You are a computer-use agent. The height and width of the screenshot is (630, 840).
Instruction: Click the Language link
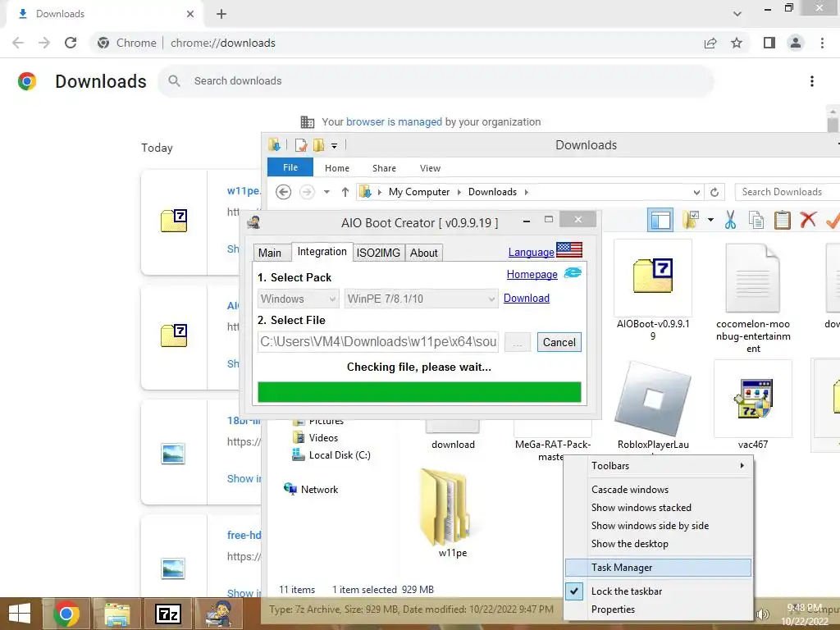pyautogui.click(x=531, y=252)
